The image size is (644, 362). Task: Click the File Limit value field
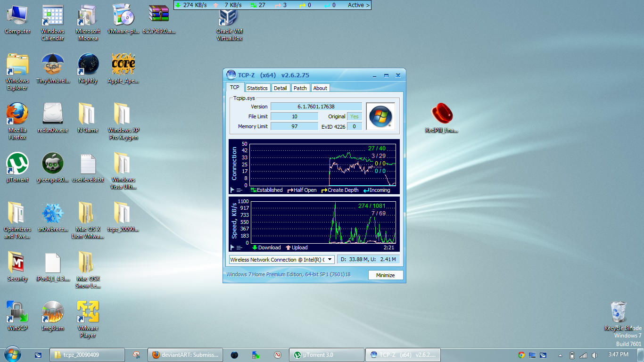point(295,116)
